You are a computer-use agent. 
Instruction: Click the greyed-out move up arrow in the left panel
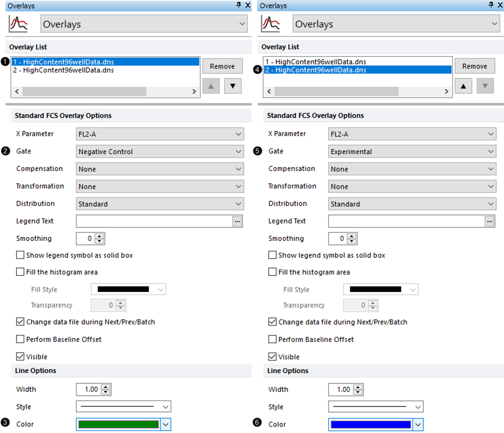[x=211, y=86]
